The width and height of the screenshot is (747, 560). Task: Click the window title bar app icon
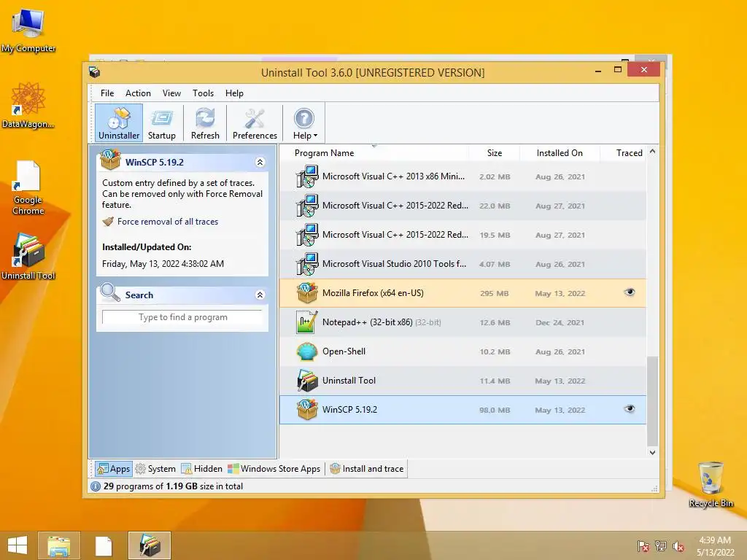pyautogui.click(x=94, y=72)
